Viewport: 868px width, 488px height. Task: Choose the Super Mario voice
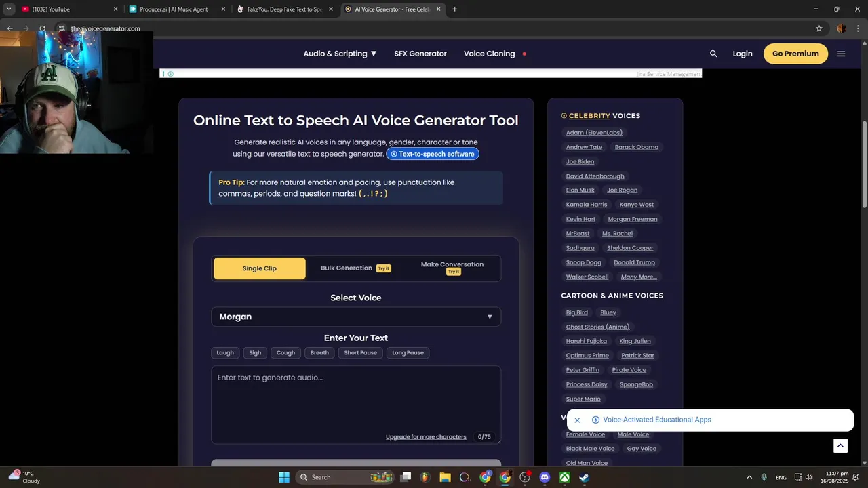tap(583, 399)
